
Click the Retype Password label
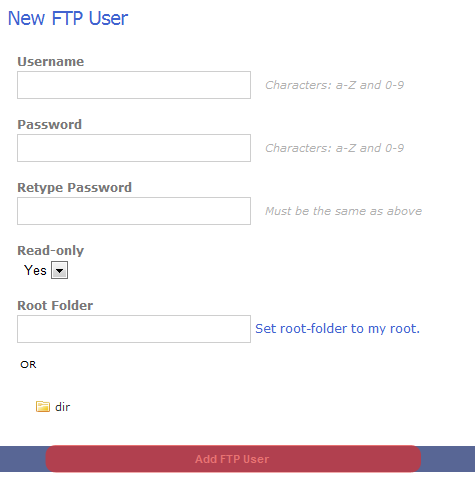pos(75,187)
